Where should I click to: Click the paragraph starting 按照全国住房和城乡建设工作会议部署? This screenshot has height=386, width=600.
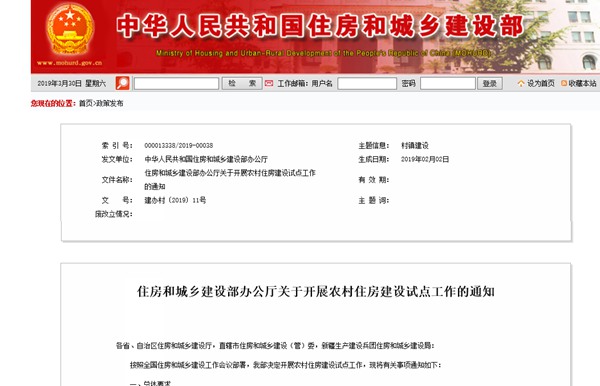(285, 365)
